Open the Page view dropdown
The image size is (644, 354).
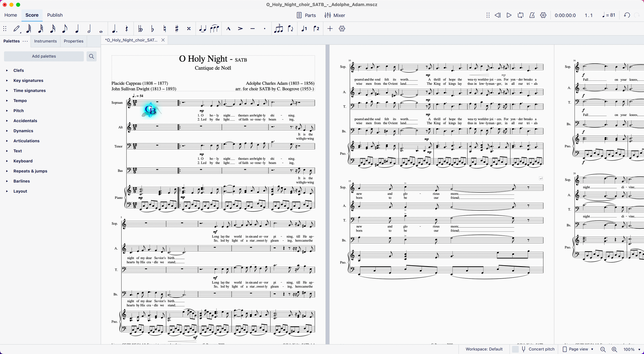coord(578,349)
